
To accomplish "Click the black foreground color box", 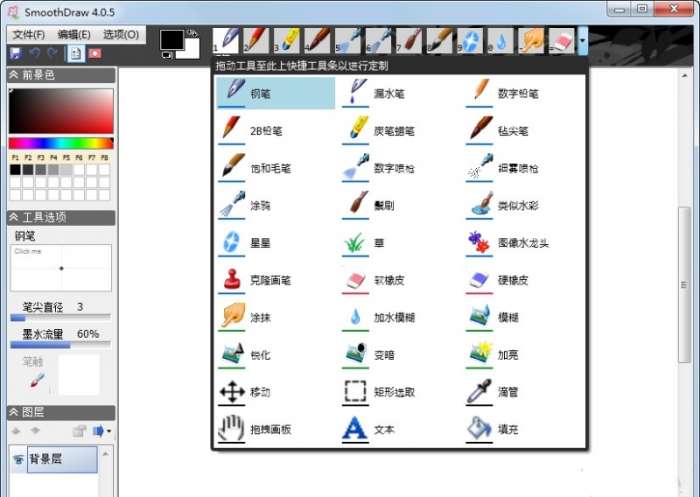I will coord(172,40).
